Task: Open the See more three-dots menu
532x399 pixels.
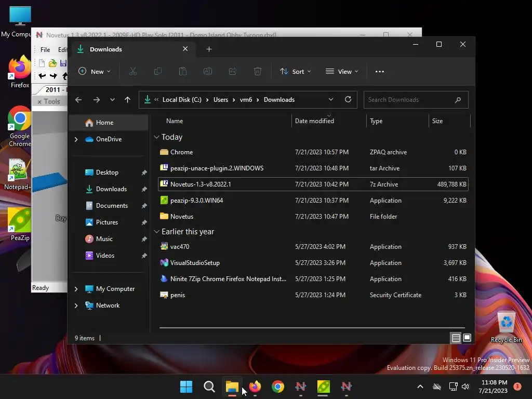Action: (380, 72)
